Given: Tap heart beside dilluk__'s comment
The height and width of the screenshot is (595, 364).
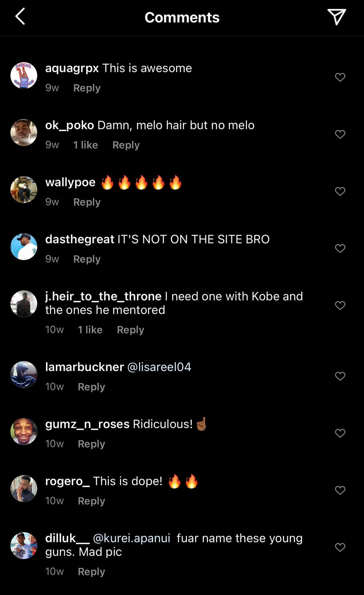Looking at the screenshot, I should [x=340, y=547].
